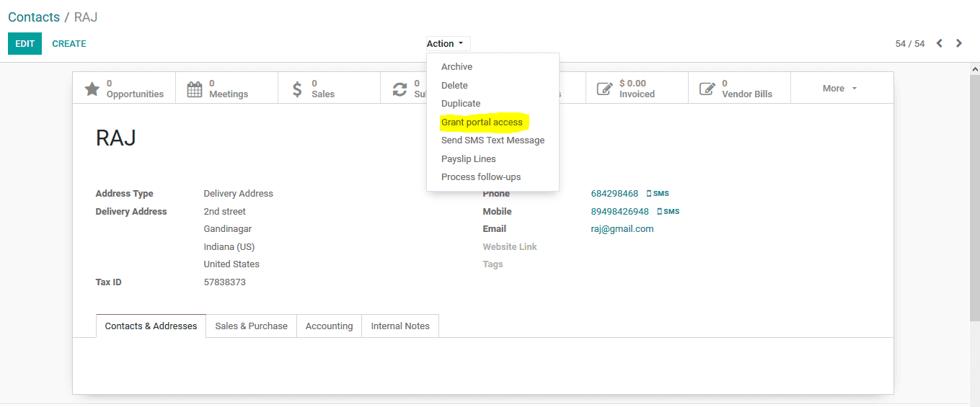Select Process follow-ups option
Image resolution: width=980 pixels, height=407 pixels.
click(x=481, y=177)
